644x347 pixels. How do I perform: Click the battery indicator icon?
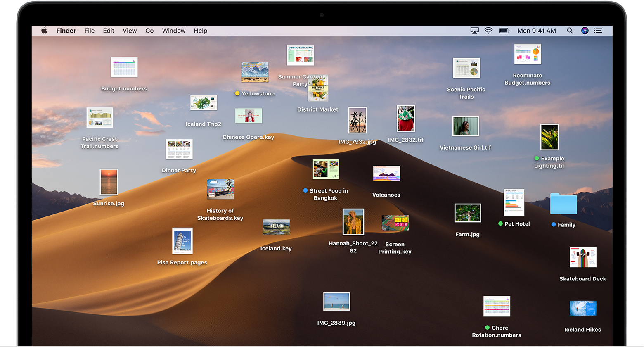tap(504, 31)
